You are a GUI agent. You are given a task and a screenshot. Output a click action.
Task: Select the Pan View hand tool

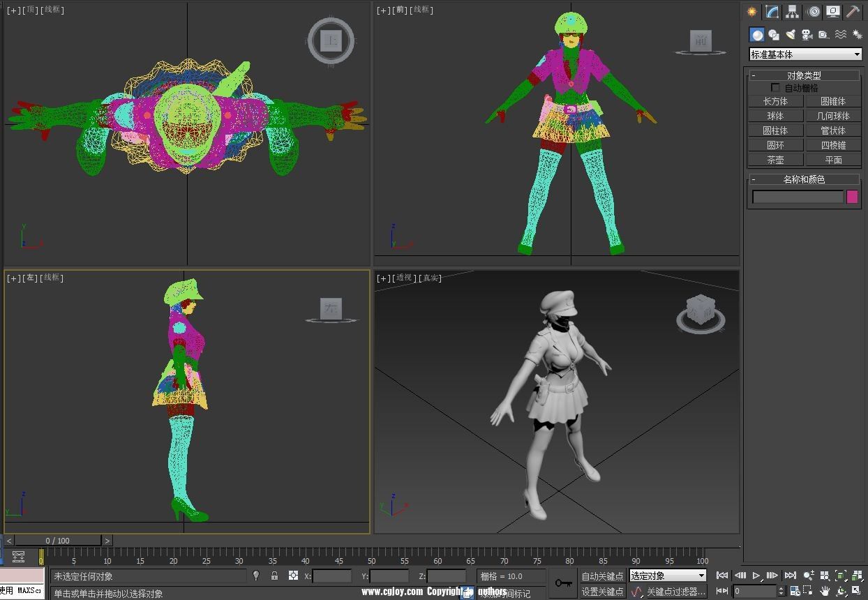(825, 591)
